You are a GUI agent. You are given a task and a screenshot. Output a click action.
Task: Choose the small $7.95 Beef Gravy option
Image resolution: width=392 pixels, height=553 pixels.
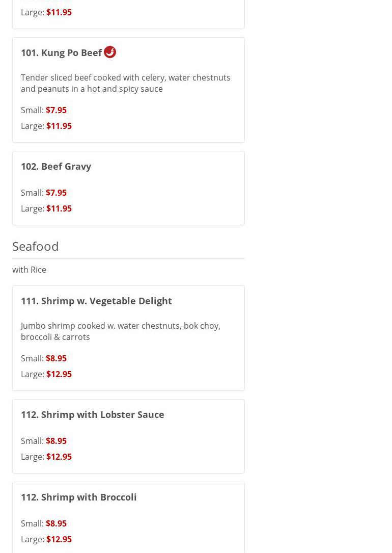[56, 193]
